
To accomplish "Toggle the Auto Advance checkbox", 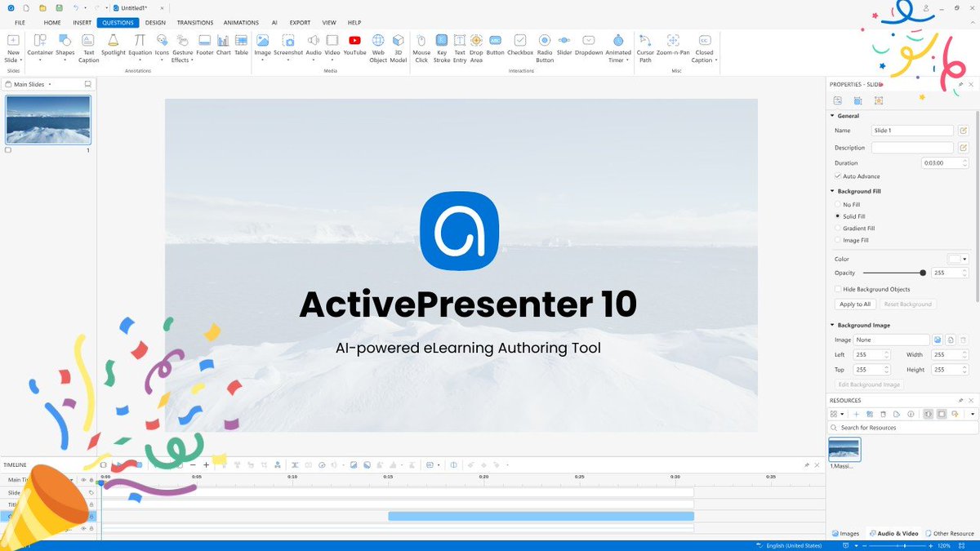I will click(838, 176).
